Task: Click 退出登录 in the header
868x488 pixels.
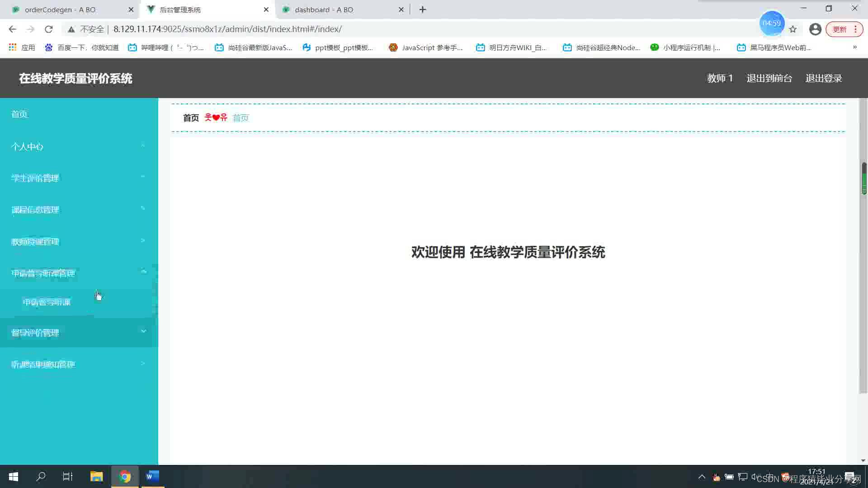Action: [x=824, y=78]
